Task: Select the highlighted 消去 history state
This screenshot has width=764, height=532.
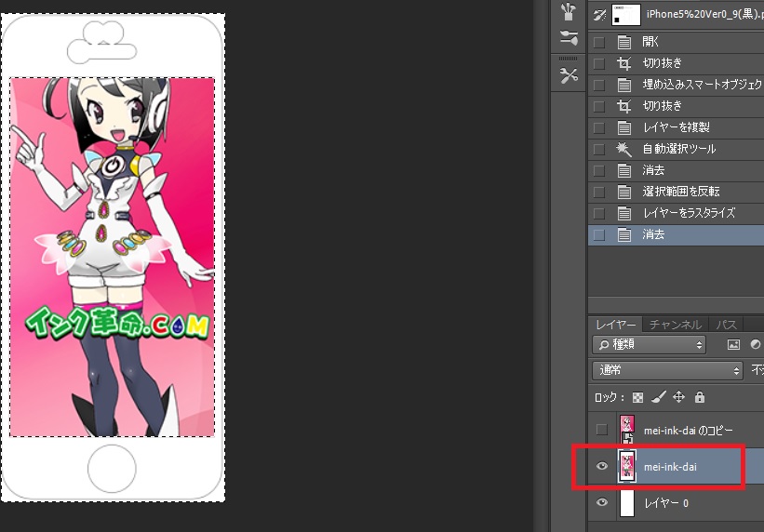Action: [x=677, y=234]
